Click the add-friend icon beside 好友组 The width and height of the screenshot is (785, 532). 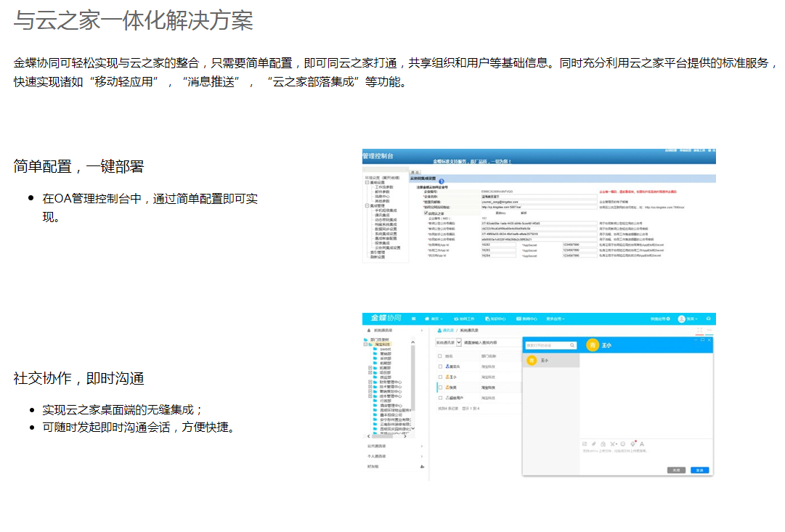click(x=423, y=467)
